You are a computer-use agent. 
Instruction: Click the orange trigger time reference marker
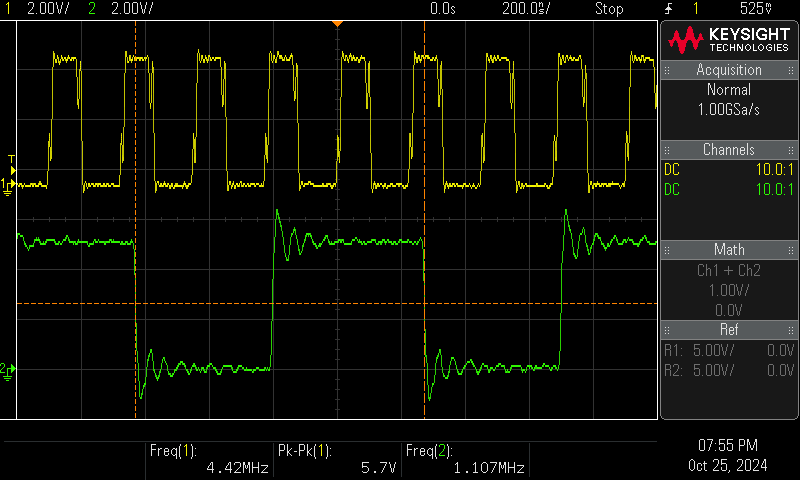coord(337,24)
